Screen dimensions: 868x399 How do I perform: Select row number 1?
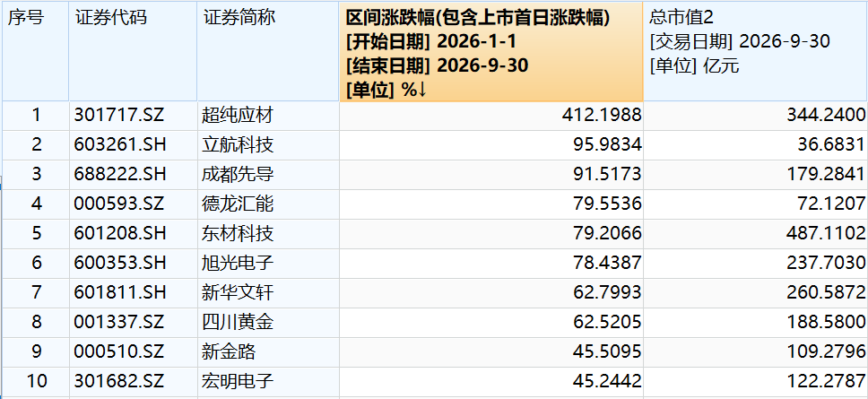click(36, 116)
